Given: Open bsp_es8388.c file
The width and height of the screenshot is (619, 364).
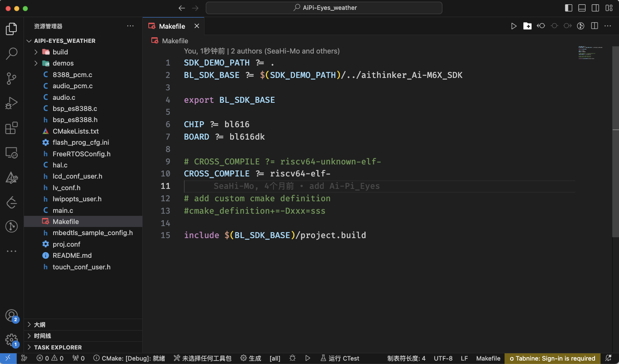Looking at the screenshot, I should pos(83,108).
